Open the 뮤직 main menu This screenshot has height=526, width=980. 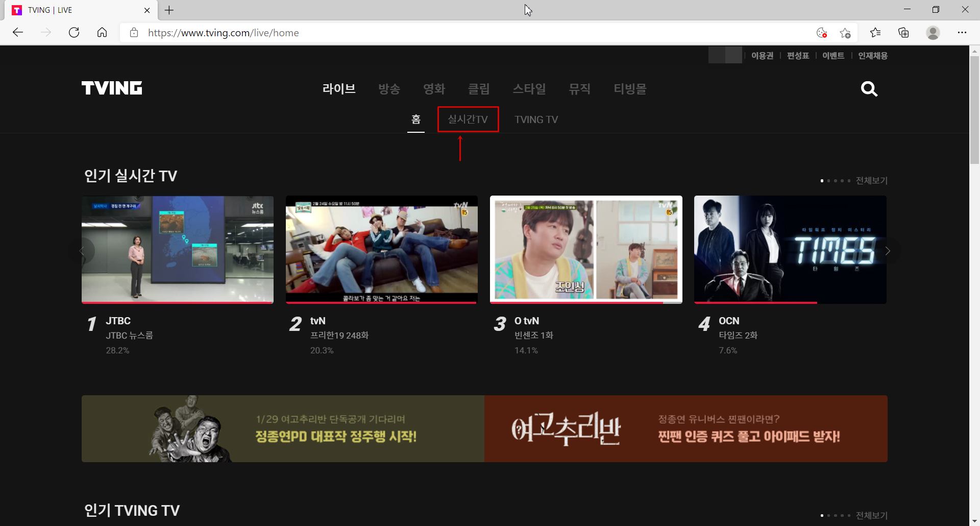click(580, 89)
